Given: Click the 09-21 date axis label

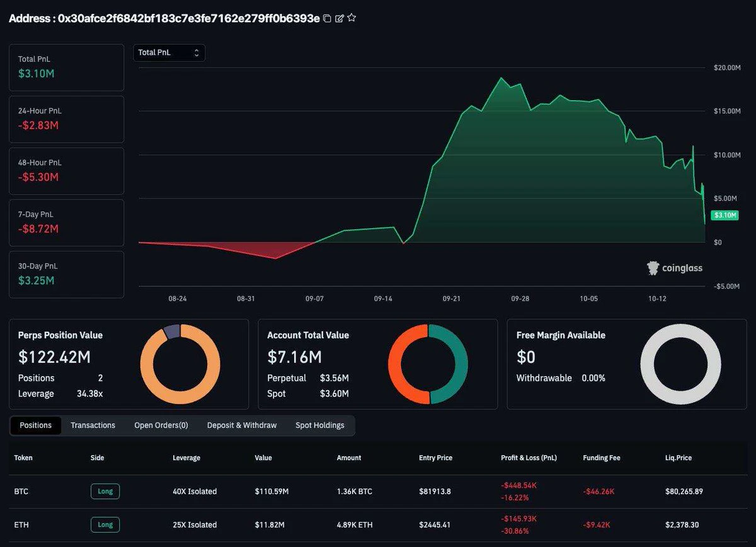Looking at the screenshot, I should (x=451, y=299).
